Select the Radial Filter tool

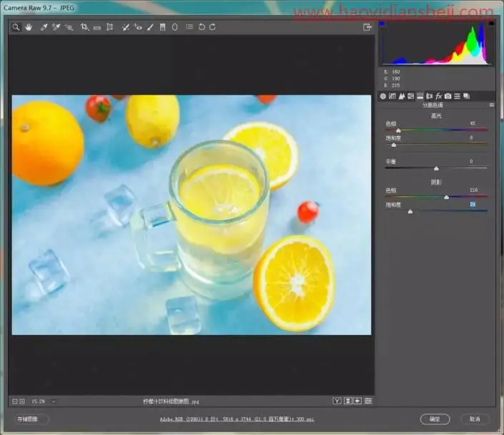coord(175,27)
